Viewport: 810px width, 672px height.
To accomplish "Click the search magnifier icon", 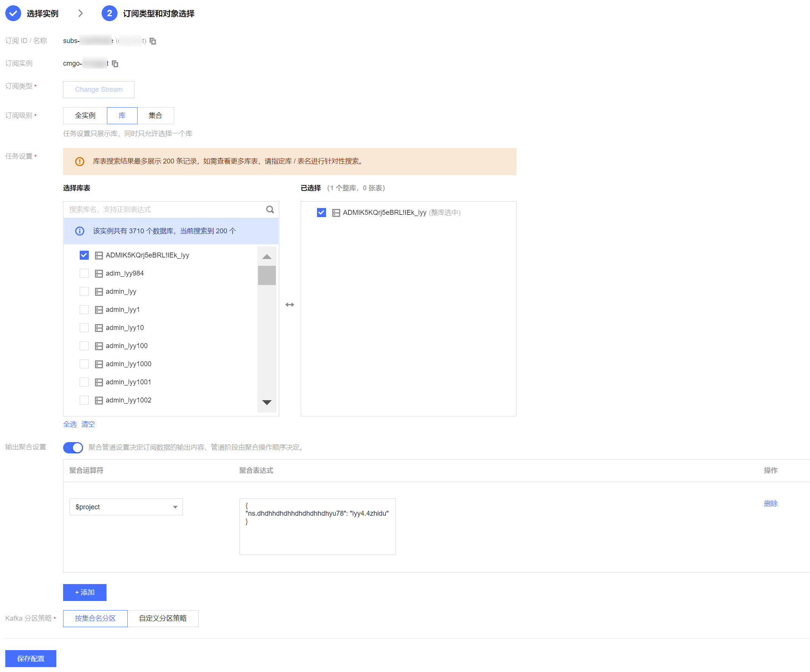I will [270, 210].
